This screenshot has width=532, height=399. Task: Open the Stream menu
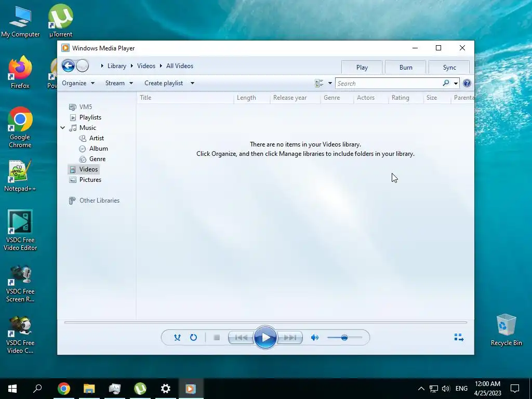click(x=119, y=83)
